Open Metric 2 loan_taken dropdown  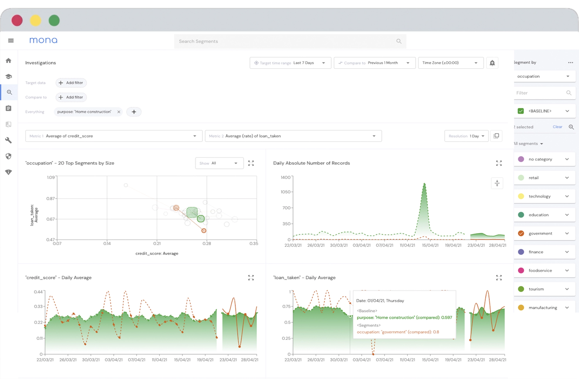pos(293,136)
